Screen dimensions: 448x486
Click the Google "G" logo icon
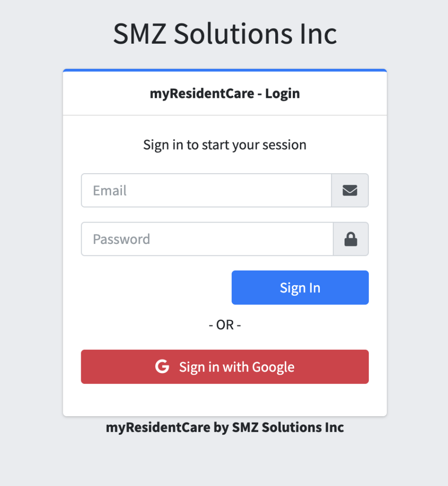162,367
